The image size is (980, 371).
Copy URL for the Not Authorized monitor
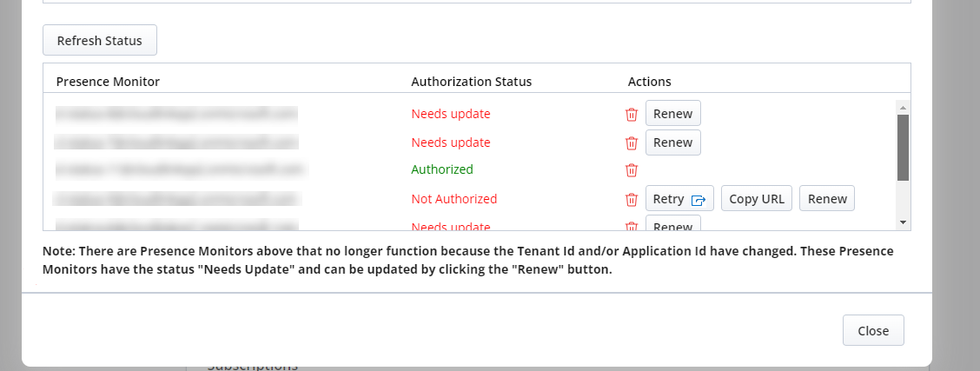tap(756, 199)
